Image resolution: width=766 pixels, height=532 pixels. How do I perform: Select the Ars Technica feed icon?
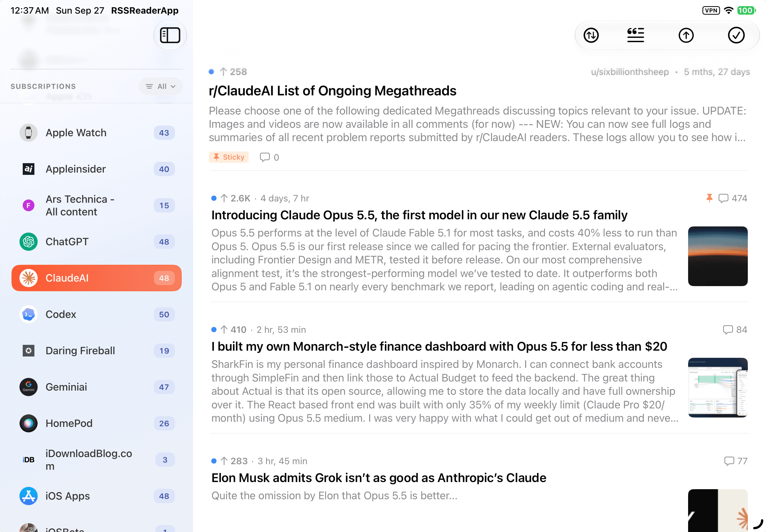click(x=28, y=205)
